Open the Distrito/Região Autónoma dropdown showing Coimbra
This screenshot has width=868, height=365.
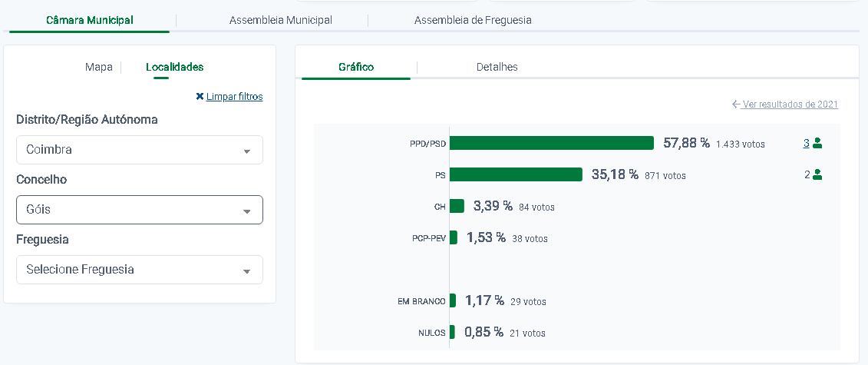[x=139, y=150]
